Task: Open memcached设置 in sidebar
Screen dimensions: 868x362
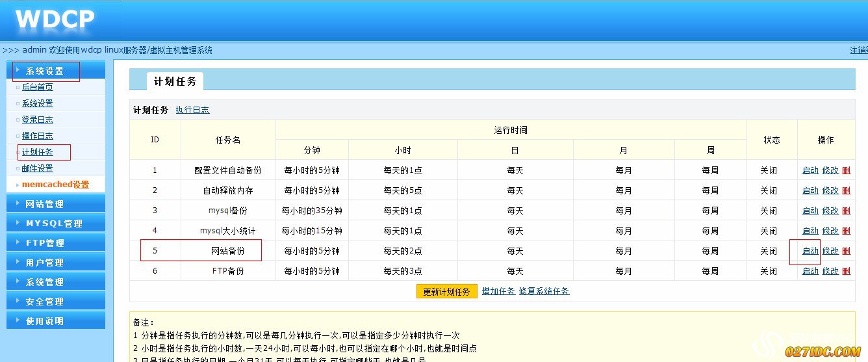Action: coord(55,185)
